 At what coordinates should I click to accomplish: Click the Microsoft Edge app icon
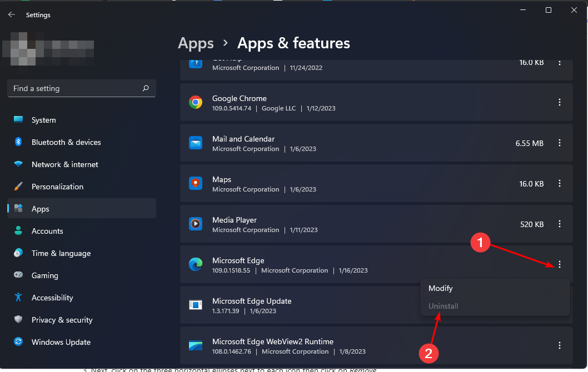coord(196,264)
